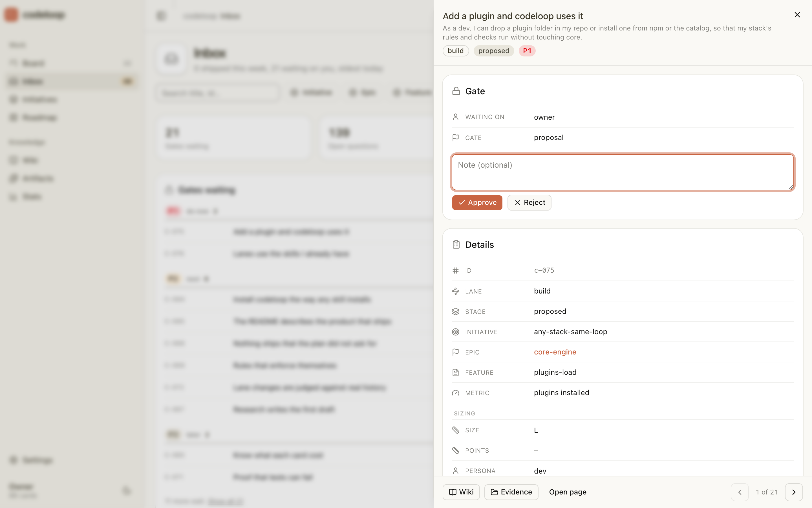812x508 pixels.
Task: Select the owner waiting-on value
Action: tap(544, 117)
